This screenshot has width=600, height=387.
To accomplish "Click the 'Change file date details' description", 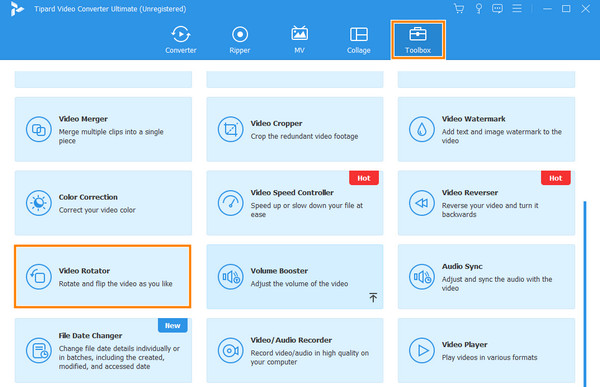I will point(119,358).
